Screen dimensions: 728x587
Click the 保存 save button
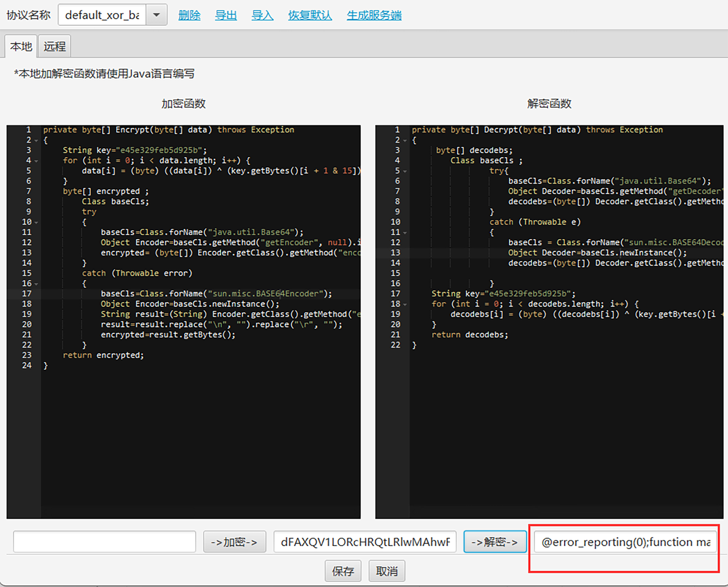[x=343, y=571]
